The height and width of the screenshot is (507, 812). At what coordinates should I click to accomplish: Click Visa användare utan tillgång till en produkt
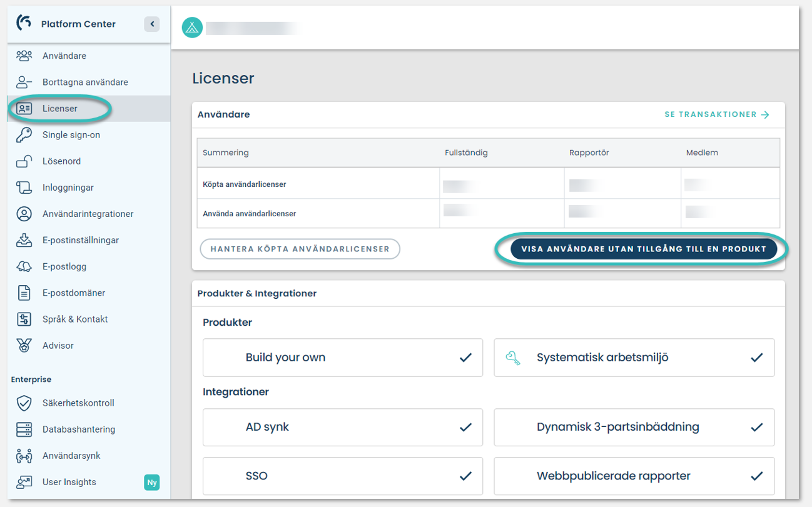point(644,249)
